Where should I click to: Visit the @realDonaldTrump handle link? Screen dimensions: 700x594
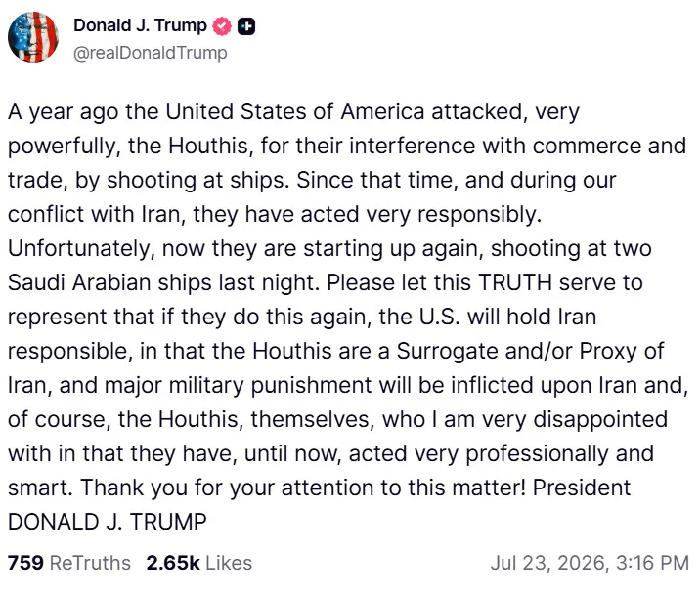(150, 53)
